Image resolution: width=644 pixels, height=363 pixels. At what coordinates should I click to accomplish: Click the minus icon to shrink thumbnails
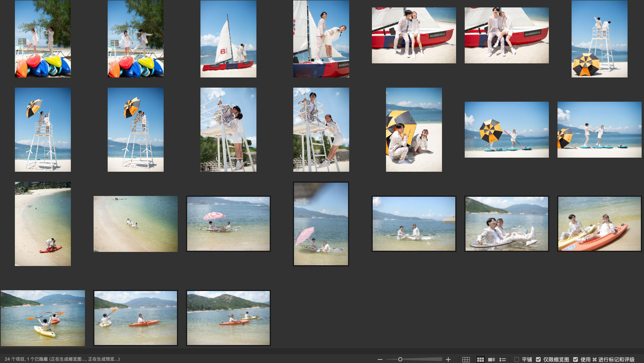click(380, 359)
